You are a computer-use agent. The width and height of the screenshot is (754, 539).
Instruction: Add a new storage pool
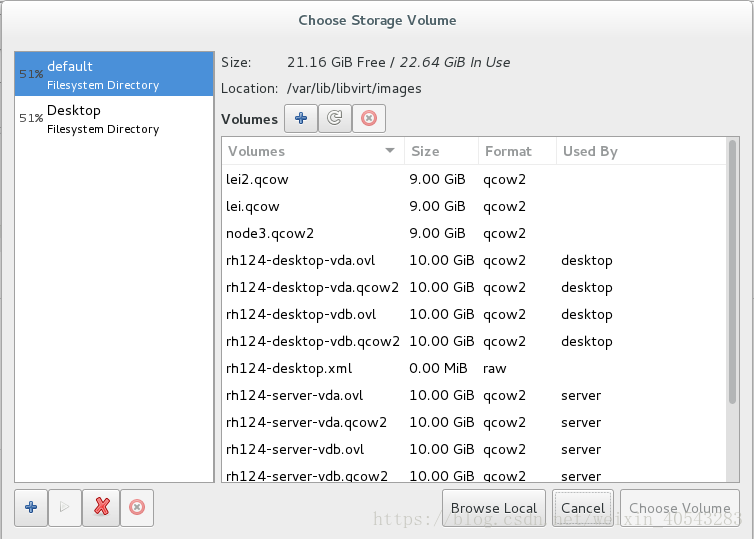31,507
